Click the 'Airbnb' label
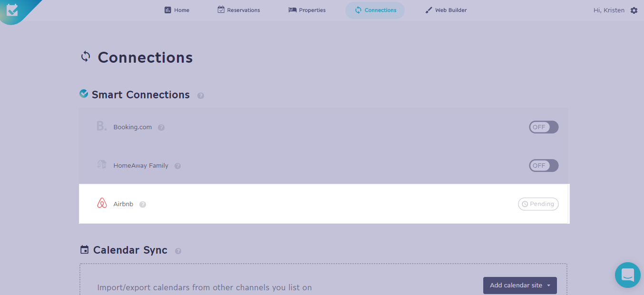Screen dimensions: 644x295 [x=123, y=204]
